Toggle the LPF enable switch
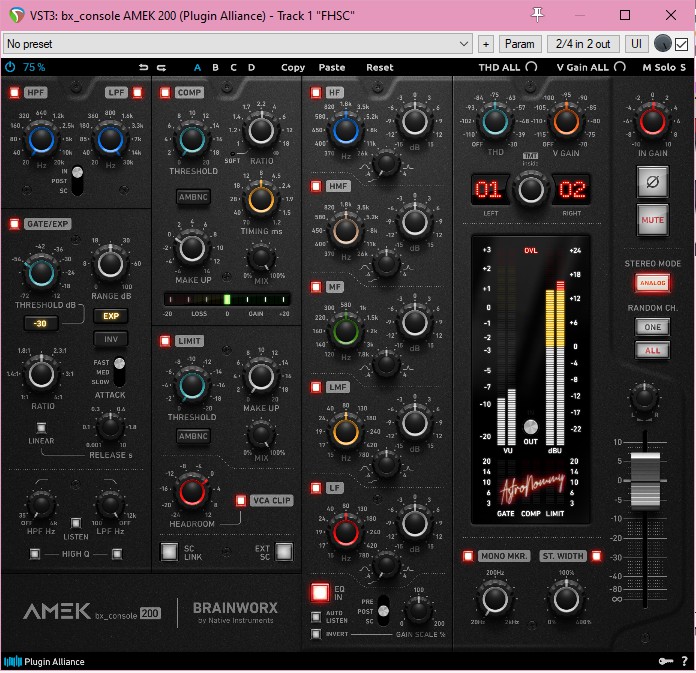The image size is (696, 673). point(138,92)
